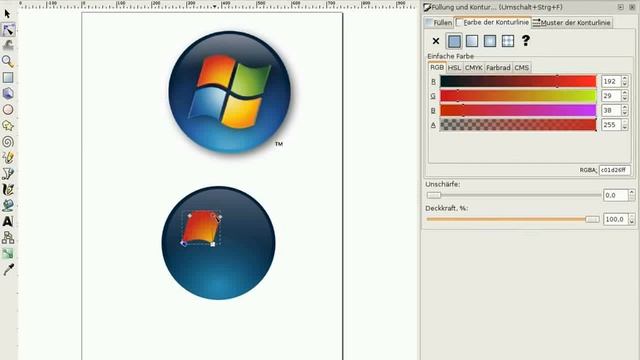Activate the Calligraphy tool
This screenshot has height=360, width=640.
(x=8, y=189)
